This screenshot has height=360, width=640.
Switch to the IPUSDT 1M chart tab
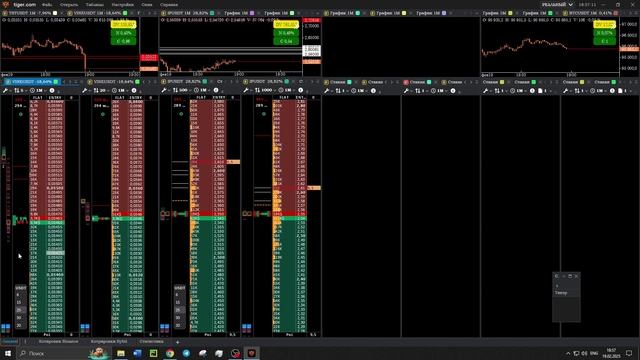188,13
